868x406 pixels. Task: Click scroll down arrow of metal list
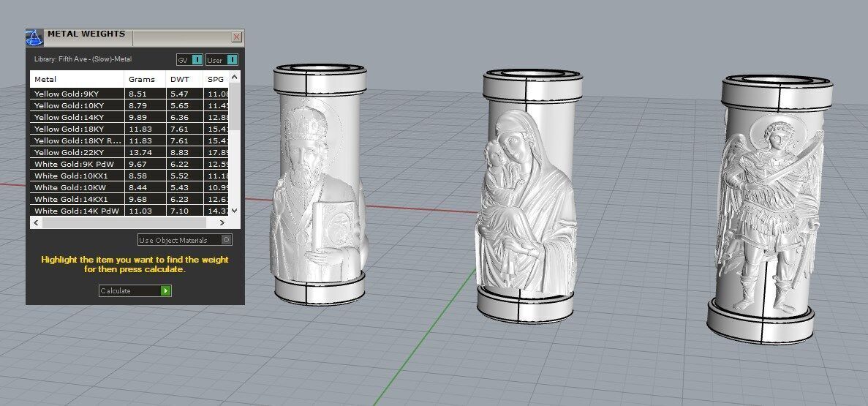pos(234,211)
